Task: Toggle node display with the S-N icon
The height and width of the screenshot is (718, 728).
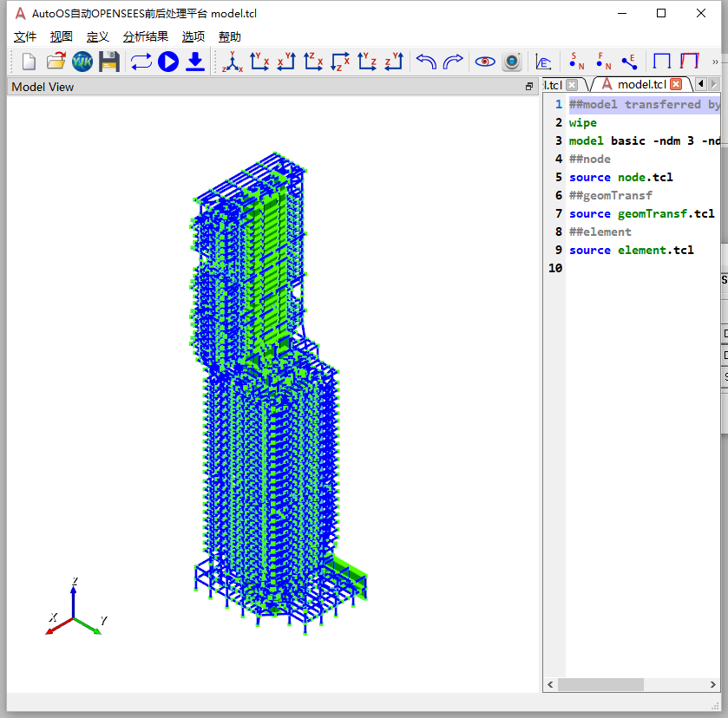Action: tap(577, 62)
